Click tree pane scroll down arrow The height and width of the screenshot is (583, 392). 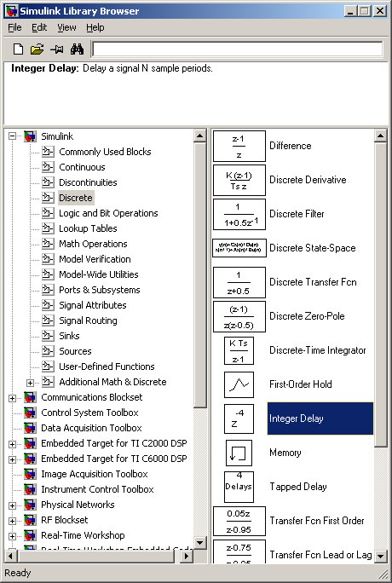point(200,542)
